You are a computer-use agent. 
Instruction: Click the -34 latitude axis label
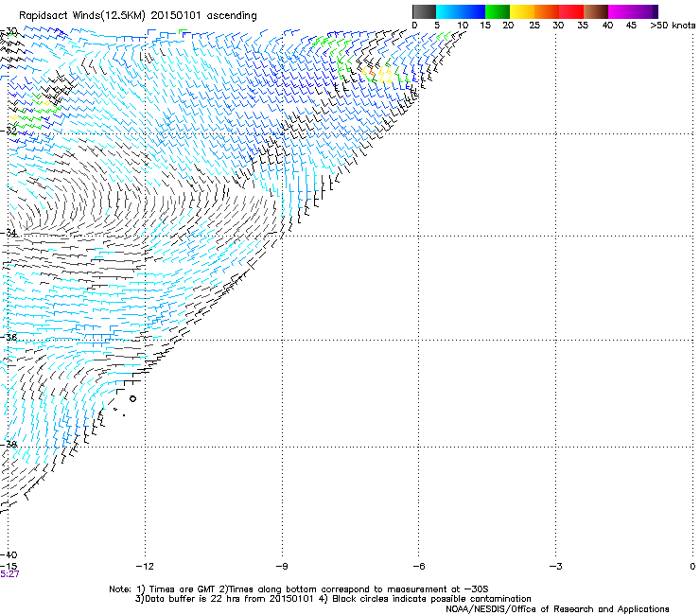9,233
